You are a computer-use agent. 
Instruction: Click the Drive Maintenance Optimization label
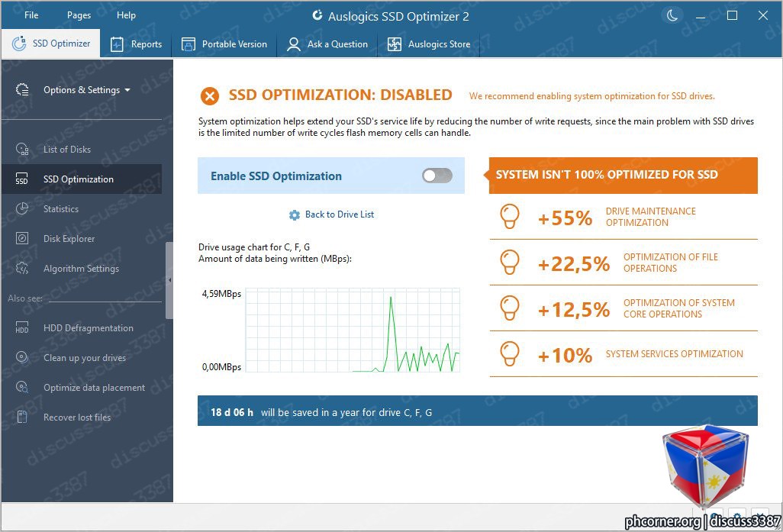[651, 217]
